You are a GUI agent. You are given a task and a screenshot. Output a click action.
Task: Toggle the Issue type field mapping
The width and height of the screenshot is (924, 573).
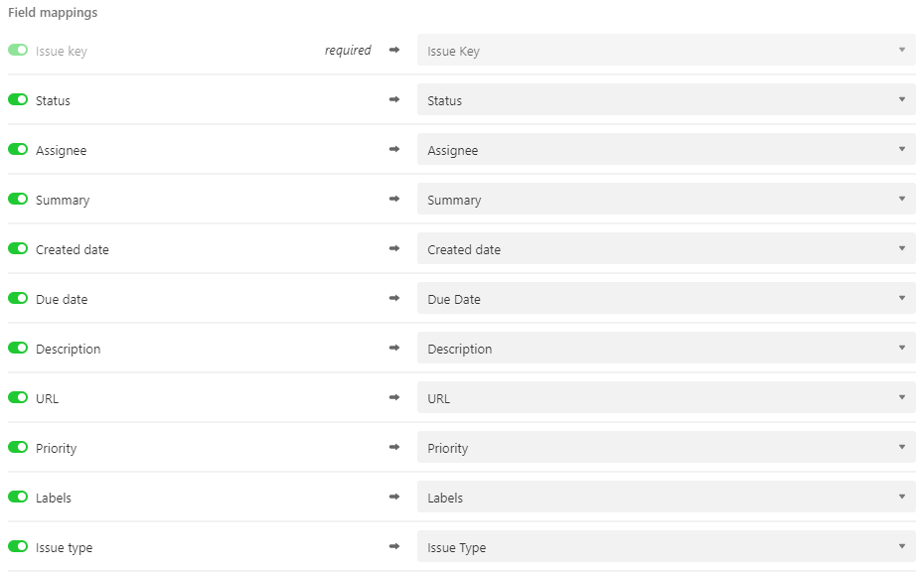(x=18, y=546)
